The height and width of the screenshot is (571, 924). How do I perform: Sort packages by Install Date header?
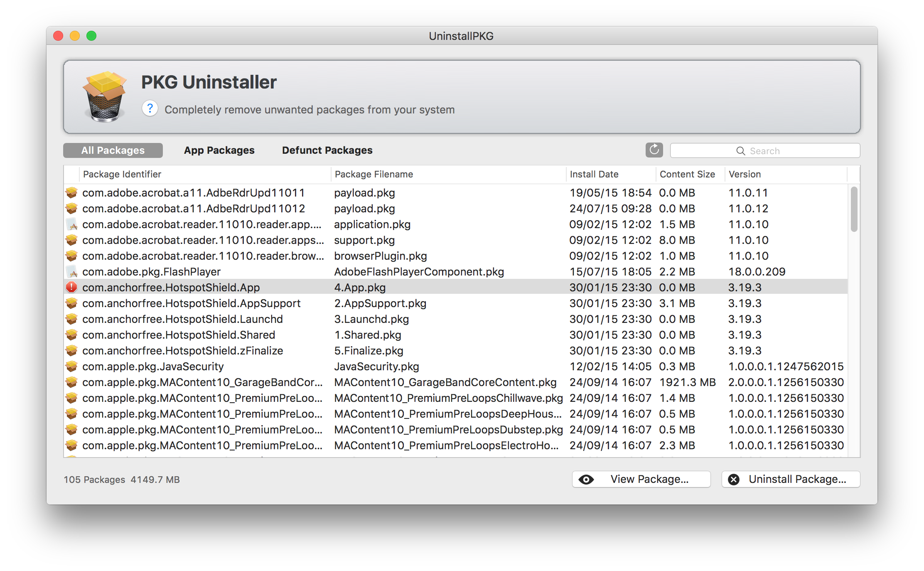[x=594, y=174]
